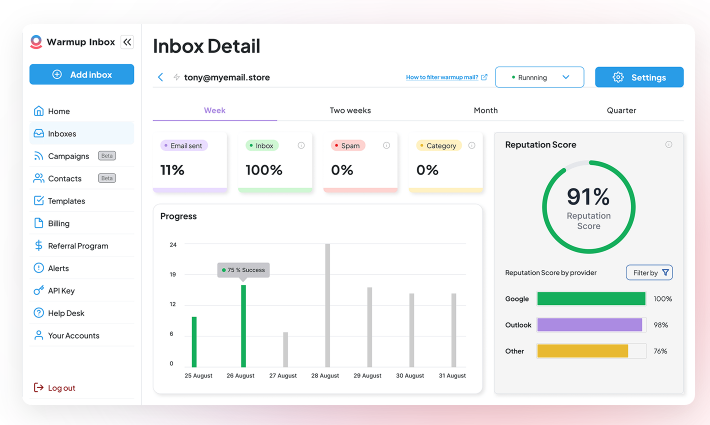Switch to the Week tab
Screen dimensions: 710x425
[215, 110]
